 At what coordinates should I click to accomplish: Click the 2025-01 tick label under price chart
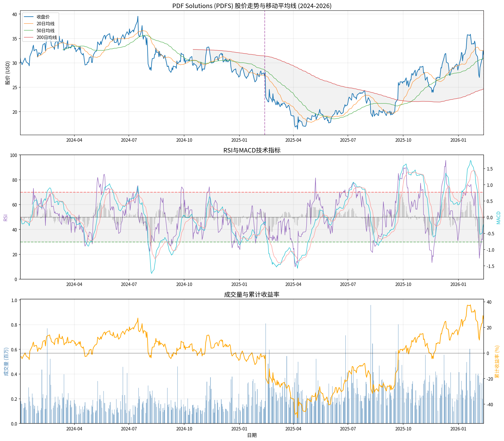click(x=239, y=140)
